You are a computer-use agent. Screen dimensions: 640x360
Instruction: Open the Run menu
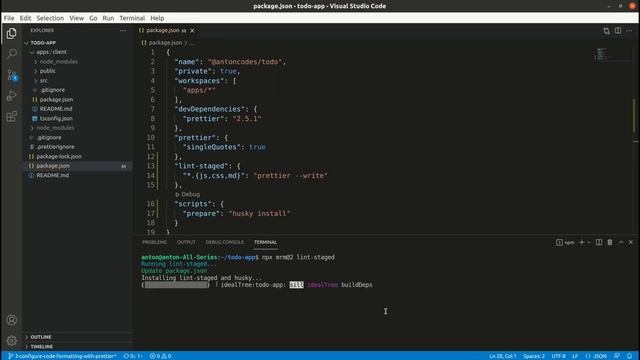(x=108, y=18)
